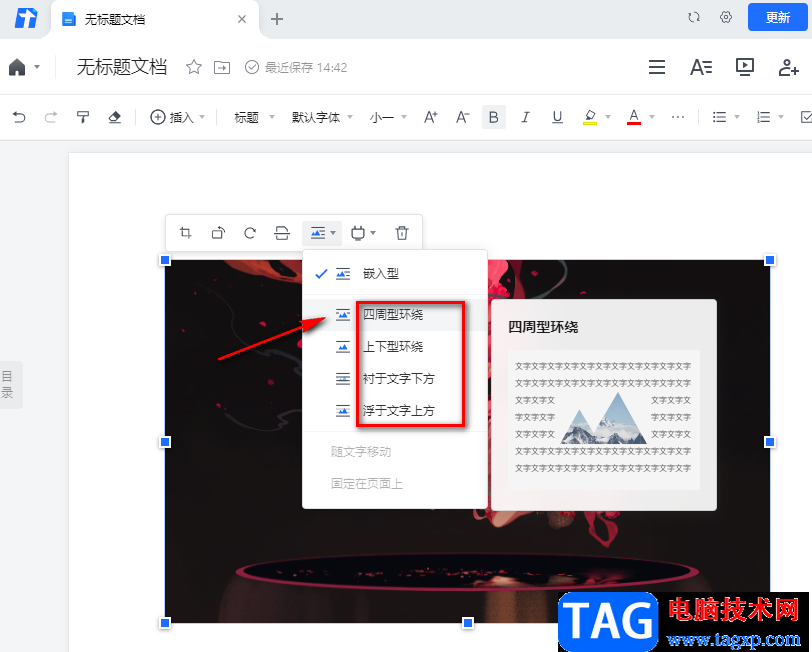Image resolution: width=812 pixels, height=652 pixels.
Task: Click the bottom-center image resize handle
Action: [x=468, y=622]
